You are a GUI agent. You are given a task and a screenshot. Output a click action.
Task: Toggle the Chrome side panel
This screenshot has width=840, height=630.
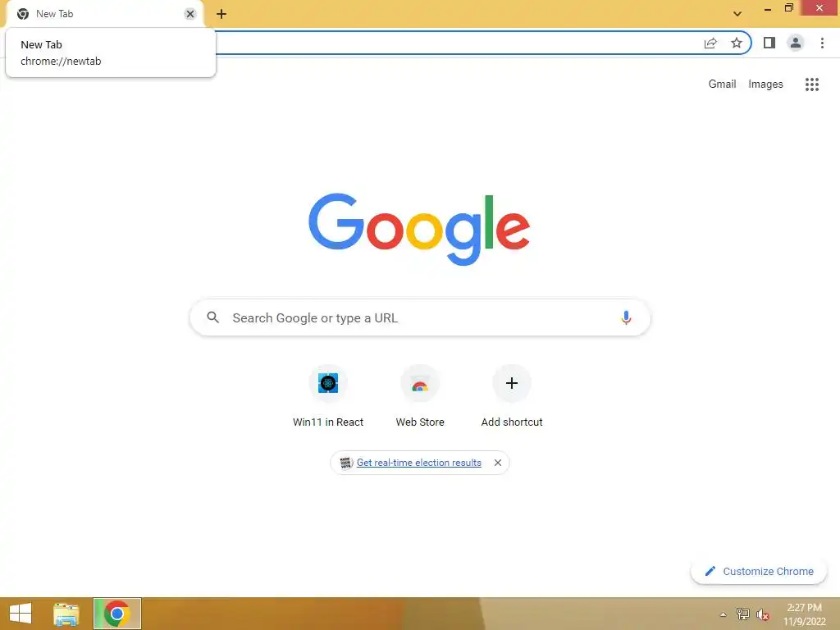pos(769,43)
